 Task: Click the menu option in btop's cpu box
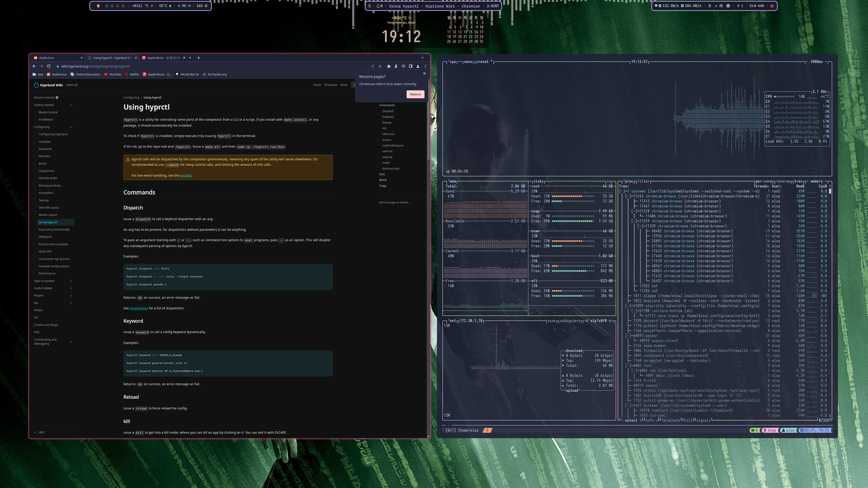(468, 62)
